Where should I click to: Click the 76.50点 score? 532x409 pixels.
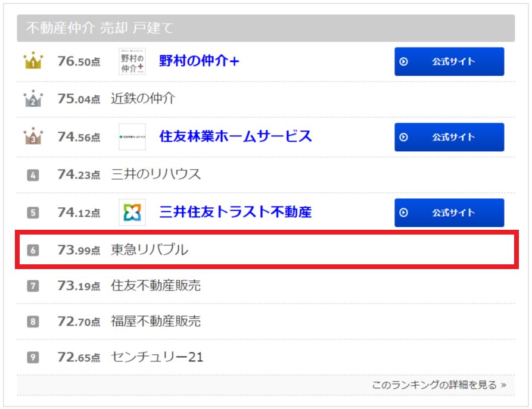[x=79, y=61]
